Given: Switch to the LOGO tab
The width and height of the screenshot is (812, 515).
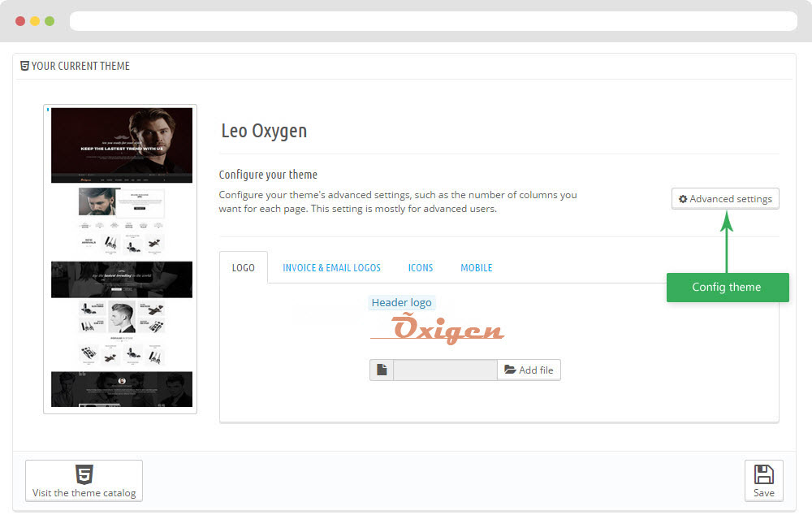Looking at the screenshot, I should [x=244, y=268].
